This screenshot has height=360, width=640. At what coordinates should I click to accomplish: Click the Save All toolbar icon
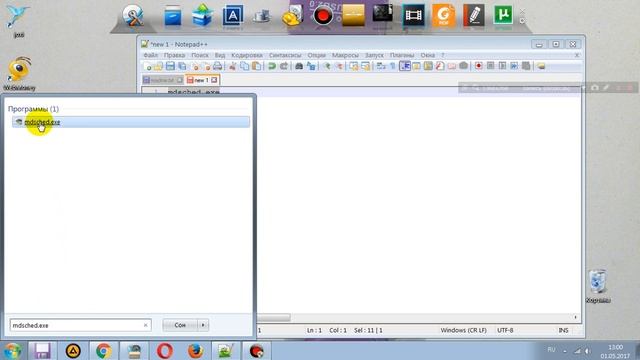click(182, 66)
